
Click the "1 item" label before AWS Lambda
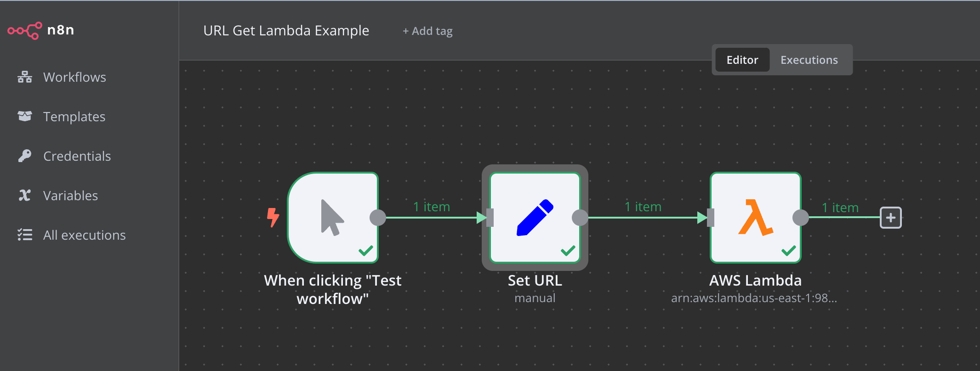643,207
